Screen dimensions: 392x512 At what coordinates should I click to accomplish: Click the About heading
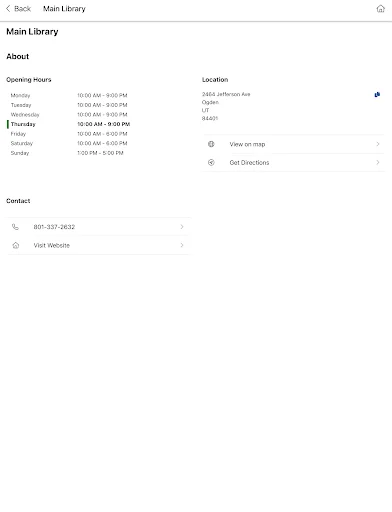click(18, 56)
